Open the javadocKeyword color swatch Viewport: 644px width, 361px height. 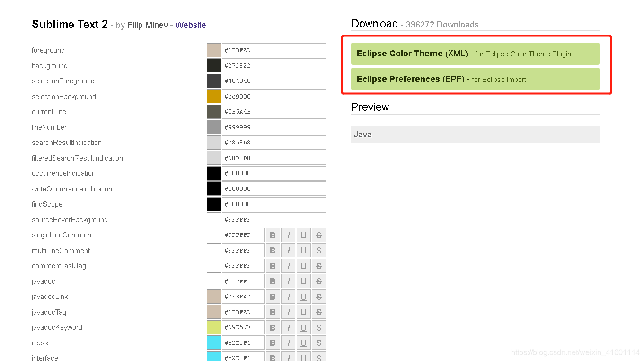point(214,327)
